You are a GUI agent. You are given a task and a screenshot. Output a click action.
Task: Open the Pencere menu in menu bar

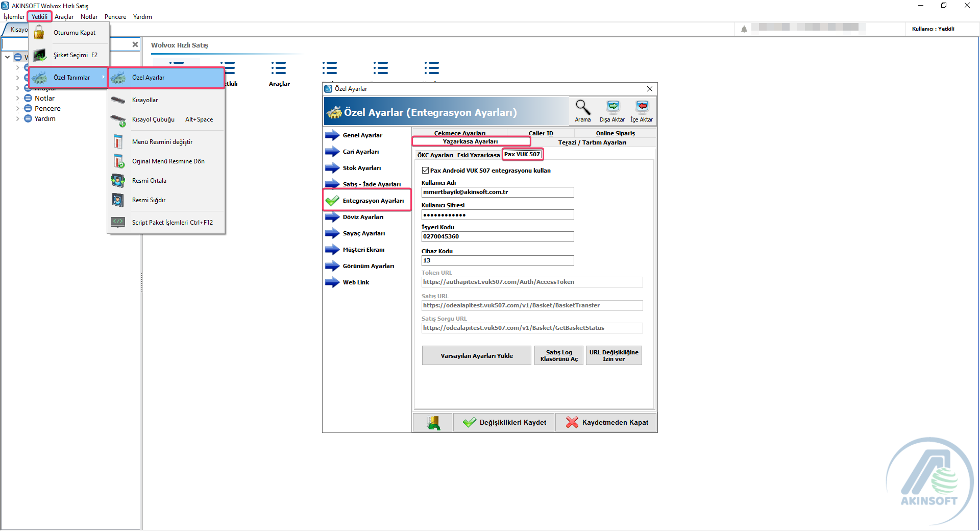tap(115, 17)
